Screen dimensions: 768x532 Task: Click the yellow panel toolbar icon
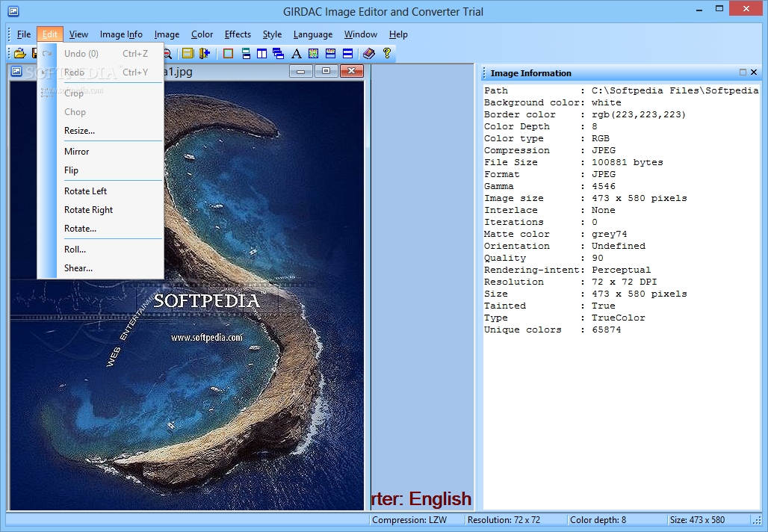188,53
